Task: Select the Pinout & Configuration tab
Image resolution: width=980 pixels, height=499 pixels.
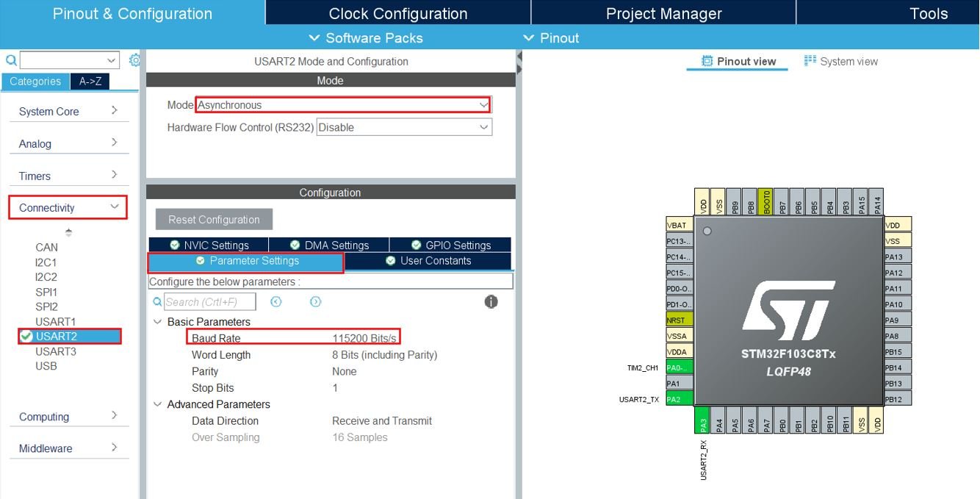Action: point(132,13)
